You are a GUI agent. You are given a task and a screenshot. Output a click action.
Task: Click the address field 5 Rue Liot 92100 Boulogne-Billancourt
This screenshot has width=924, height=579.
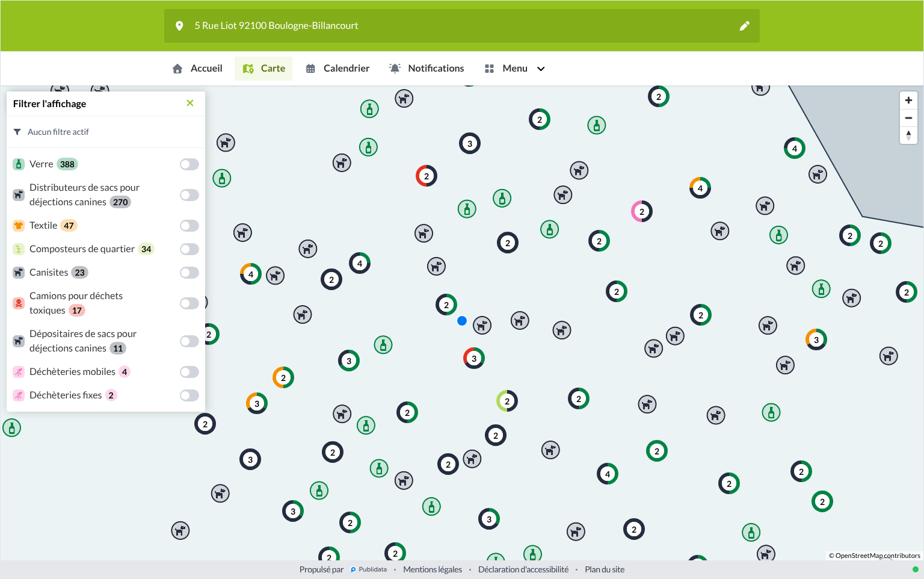tap(462, 26)
